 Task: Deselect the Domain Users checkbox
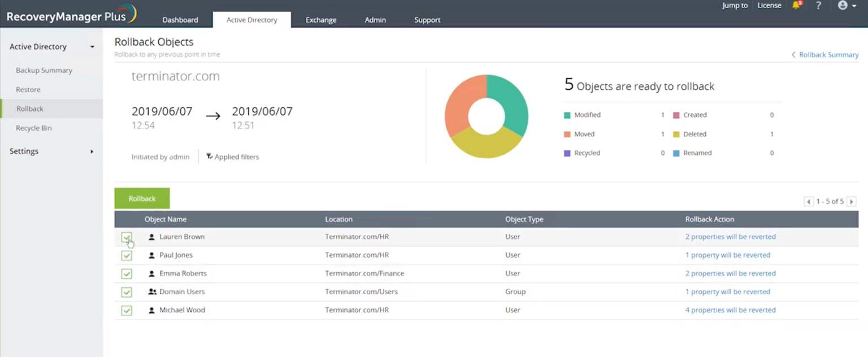[127, 291]
